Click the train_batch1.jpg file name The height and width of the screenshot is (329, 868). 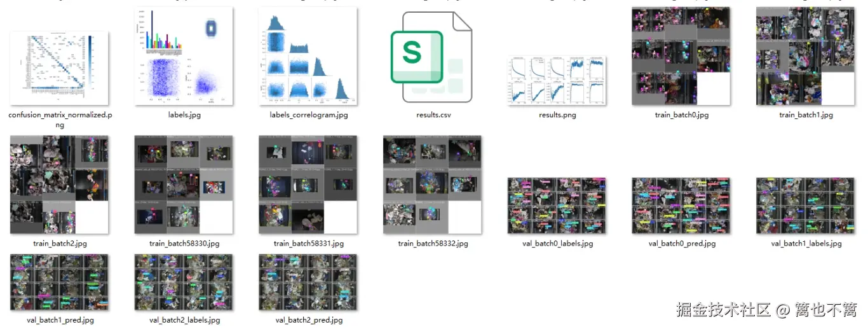pos(806,115)
